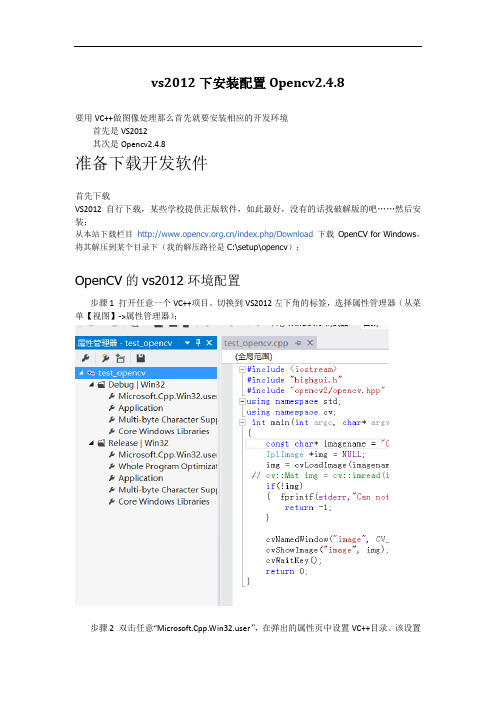Open the (全局范围) scope dropdown
Screen dimensions: 496x702
coord(305,356)
